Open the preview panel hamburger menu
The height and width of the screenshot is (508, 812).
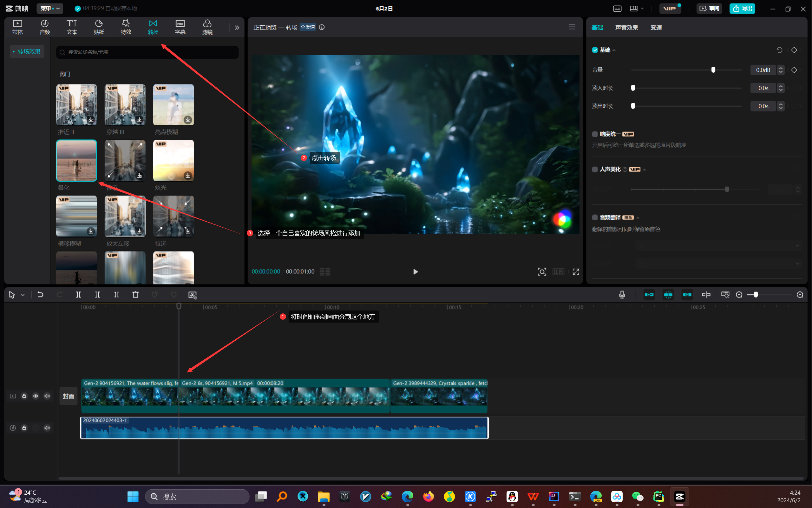point(572,27)
